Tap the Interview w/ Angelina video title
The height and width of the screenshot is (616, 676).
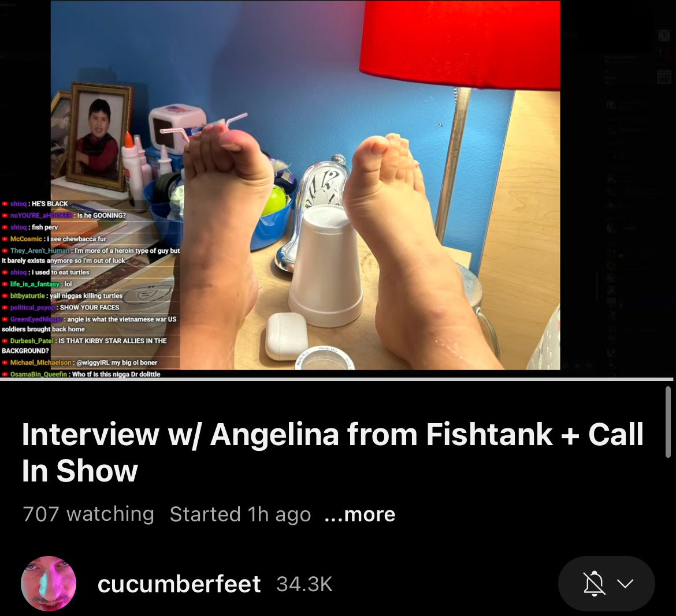pyautogui.click(x=332, y=452)
